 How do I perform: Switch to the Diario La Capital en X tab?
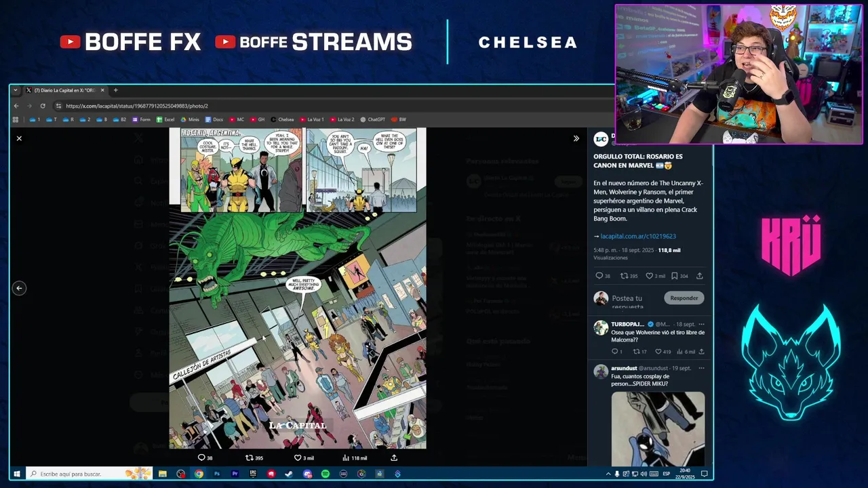[64, 90]
